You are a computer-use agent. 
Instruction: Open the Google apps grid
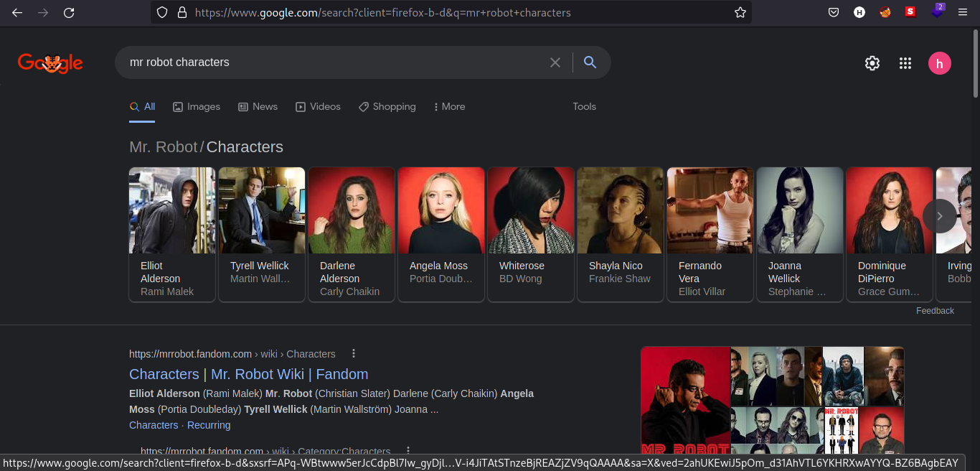click(x=905, y=63)
